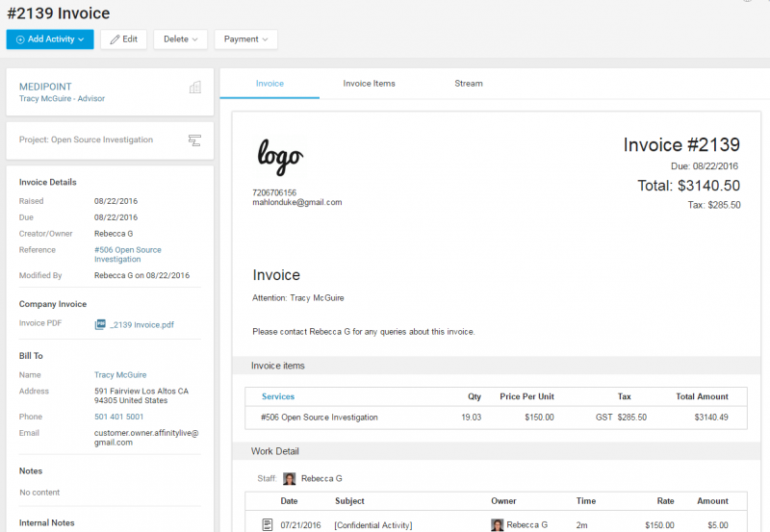Image resolution: width=770 pixels, height=532 pixels.
Task: Download the _2139 Invoice.pdf file
Action: click(141, 324)
